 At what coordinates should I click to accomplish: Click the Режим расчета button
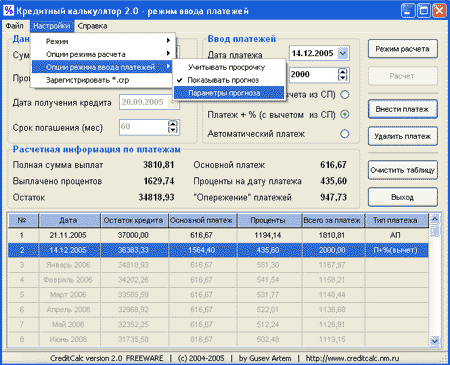coord(403,49)
